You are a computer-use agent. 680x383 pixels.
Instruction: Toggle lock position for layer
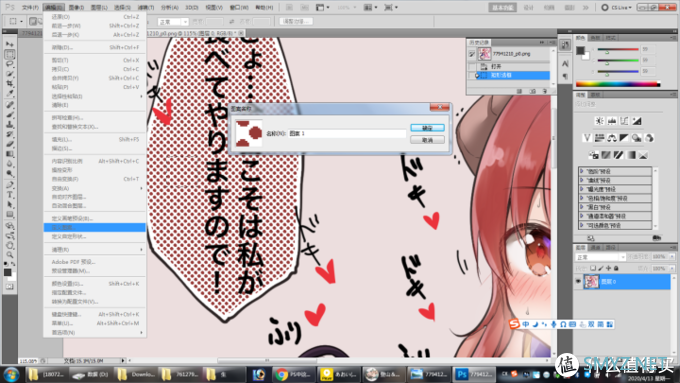point(608,268)
